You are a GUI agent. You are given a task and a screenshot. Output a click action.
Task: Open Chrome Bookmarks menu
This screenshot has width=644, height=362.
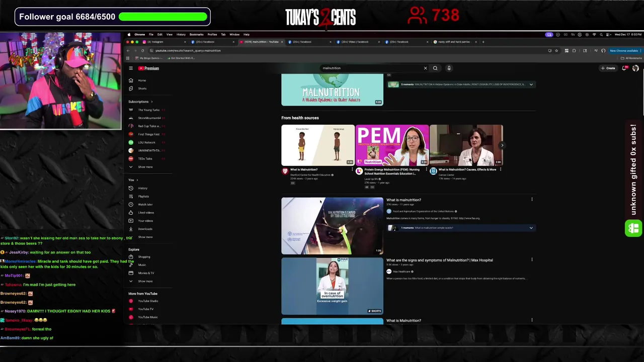196,35
